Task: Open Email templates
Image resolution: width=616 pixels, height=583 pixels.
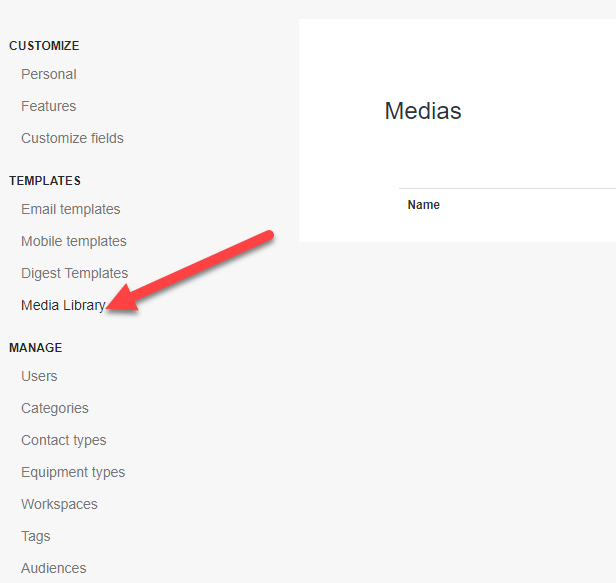Action: (71, 209)
